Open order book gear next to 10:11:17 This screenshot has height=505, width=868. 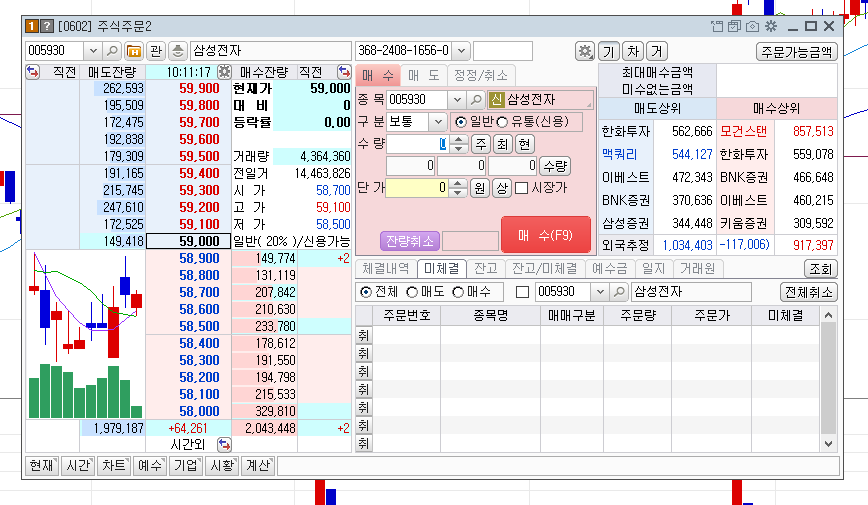(x=224, y=72)
